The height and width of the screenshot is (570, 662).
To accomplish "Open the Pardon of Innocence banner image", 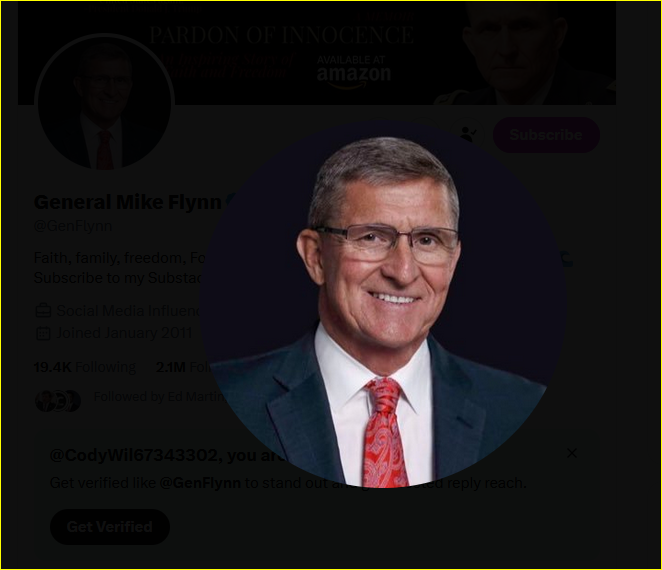I will [x=317, y=53].
